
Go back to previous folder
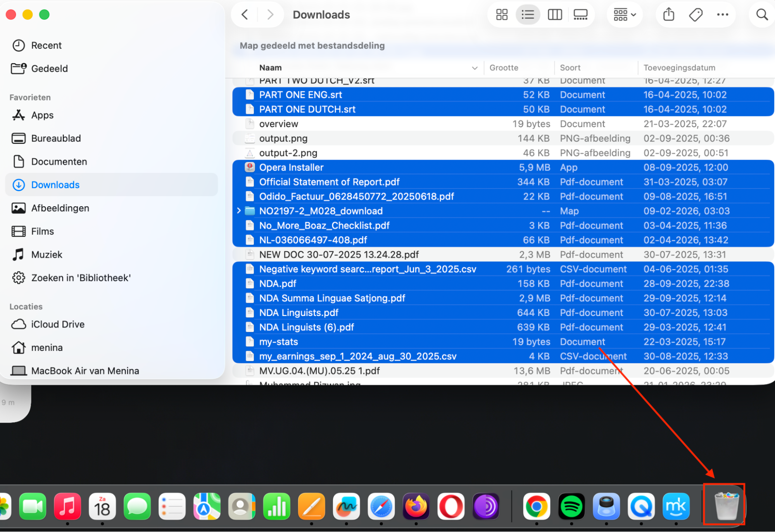pos(244,14)
